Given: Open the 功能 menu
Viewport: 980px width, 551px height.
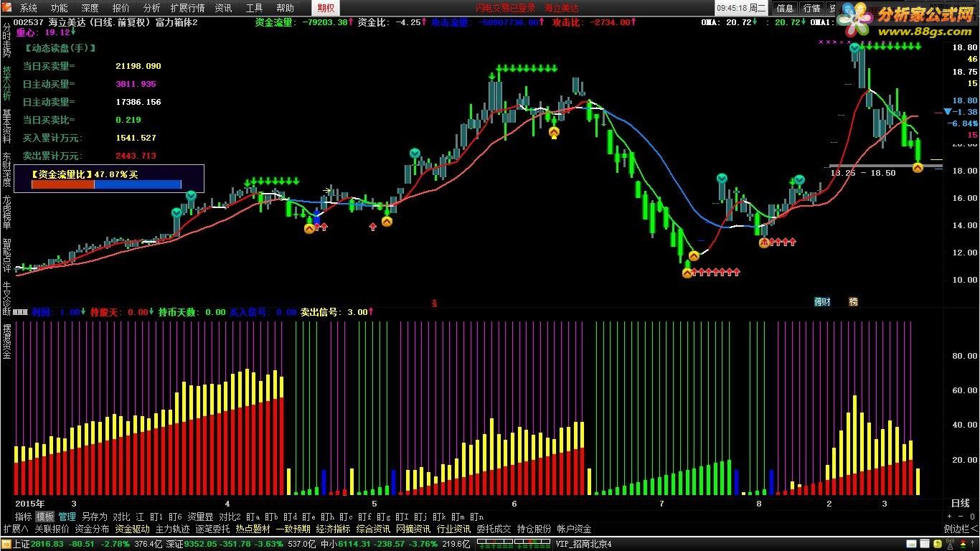Looking at the screenshot, I should (60, 9).
